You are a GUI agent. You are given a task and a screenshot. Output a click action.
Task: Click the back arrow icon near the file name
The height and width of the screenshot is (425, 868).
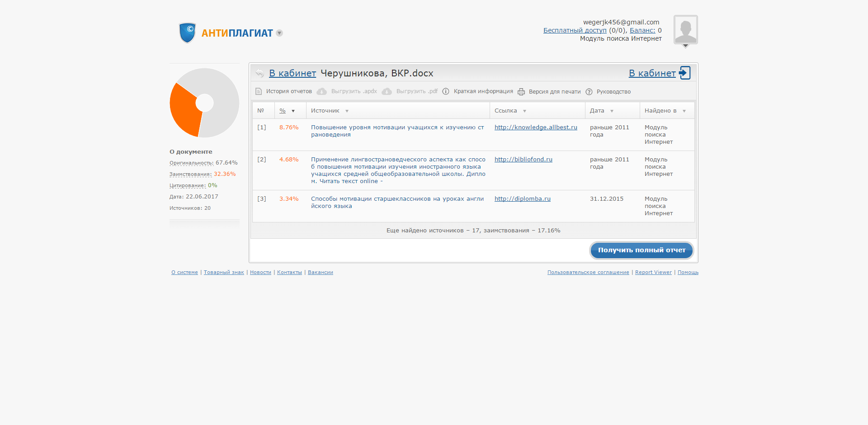click(x=259, y=73)
